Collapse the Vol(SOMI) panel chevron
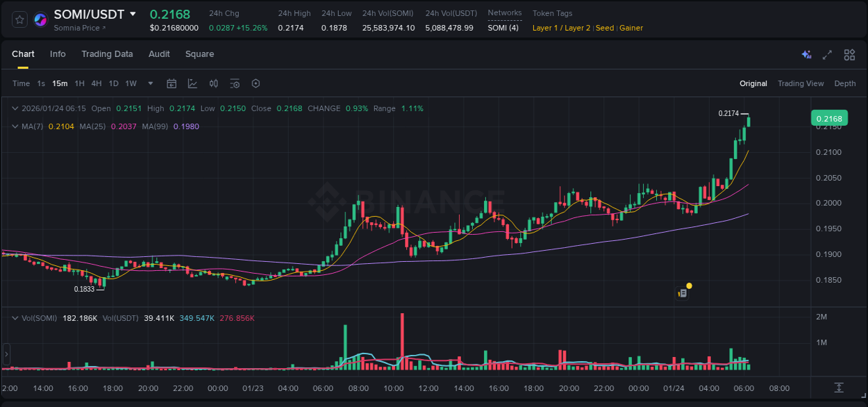Screen dimensions: 868x407 point(15,317)
